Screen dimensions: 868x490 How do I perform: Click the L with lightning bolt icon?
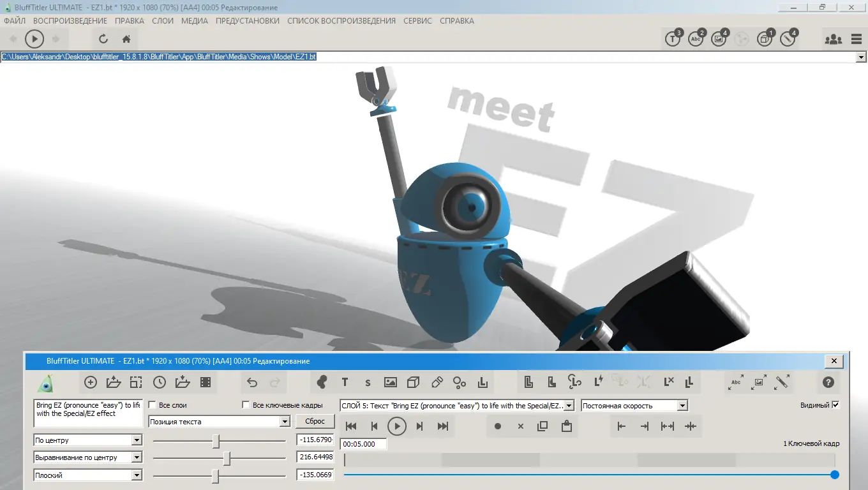pyautogui.click(x=599, y=382)
